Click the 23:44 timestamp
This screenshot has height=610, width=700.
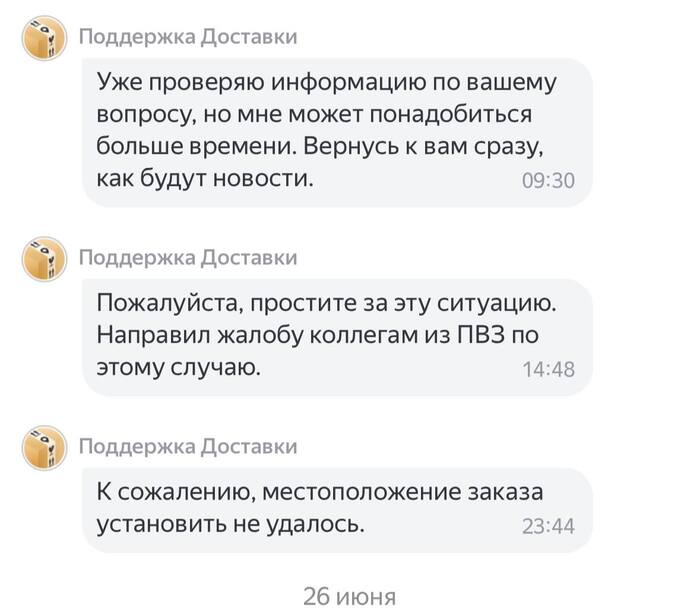[x=548, y=527]
